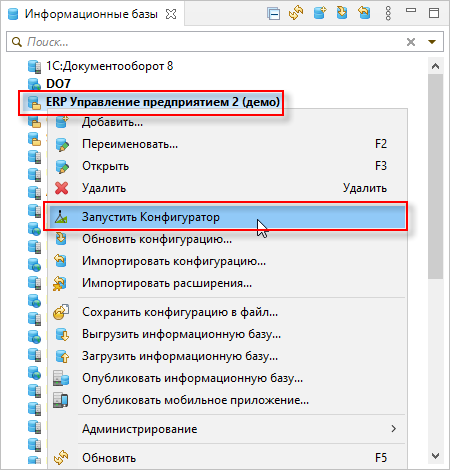Expand the Администрирование submenu arrow
450x470 pixels.
click(394, 429)
